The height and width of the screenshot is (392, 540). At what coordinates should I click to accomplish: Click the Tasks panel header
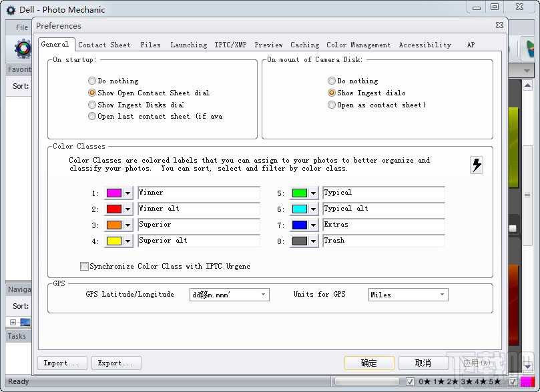[18, 336]
